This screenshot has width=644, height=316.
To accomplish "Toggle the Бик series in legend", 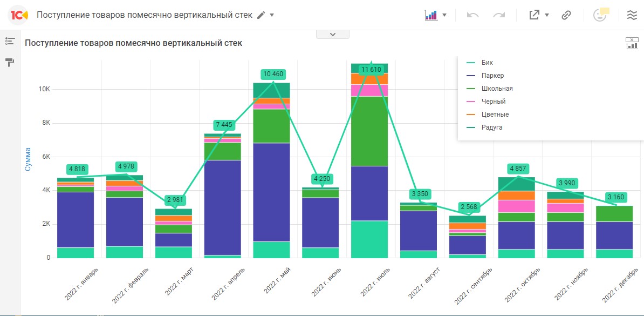I will click(x=487, y=63).
